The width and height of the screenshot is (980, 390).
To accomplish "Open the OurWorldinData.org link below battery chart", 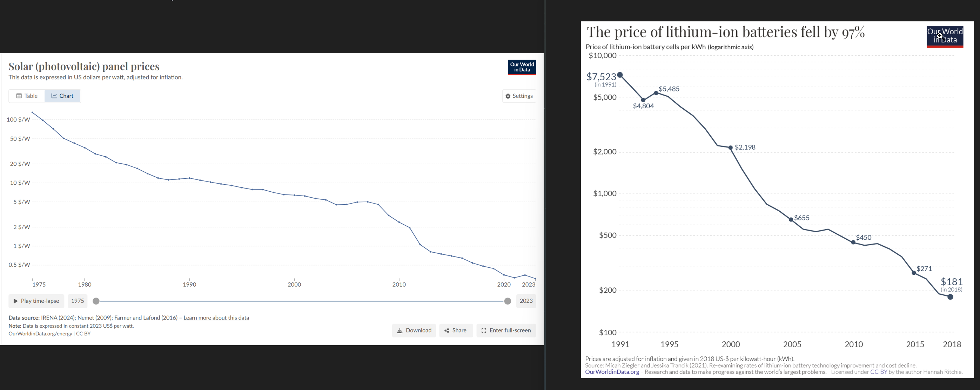I will click(x=612, y=372).
